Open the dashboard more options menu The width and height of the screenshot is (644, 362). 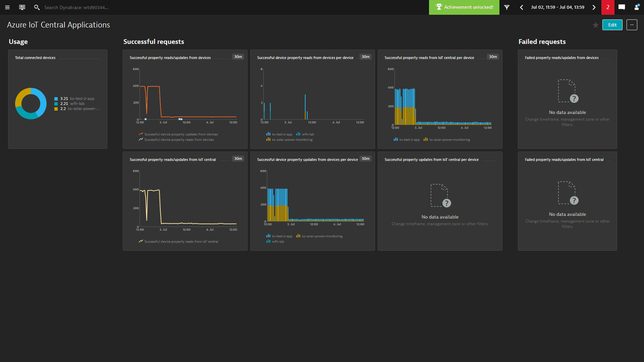pos(632,25)
